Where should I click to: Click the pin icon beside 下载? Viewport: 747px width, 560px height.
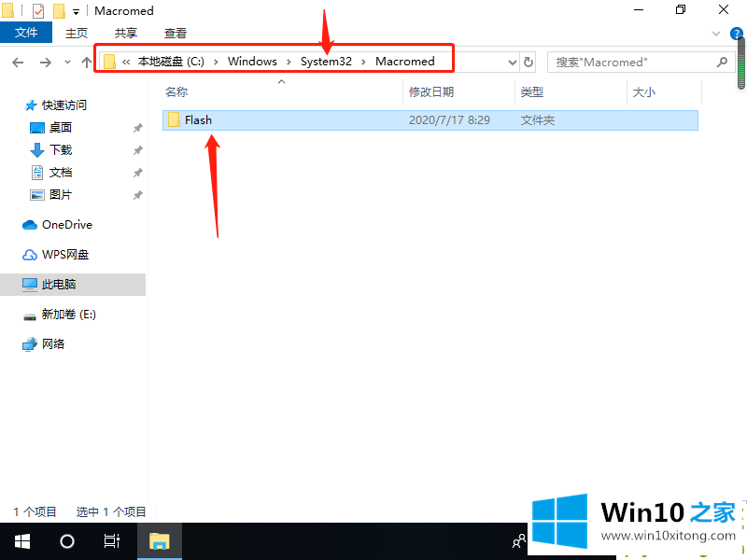[137, 150]
